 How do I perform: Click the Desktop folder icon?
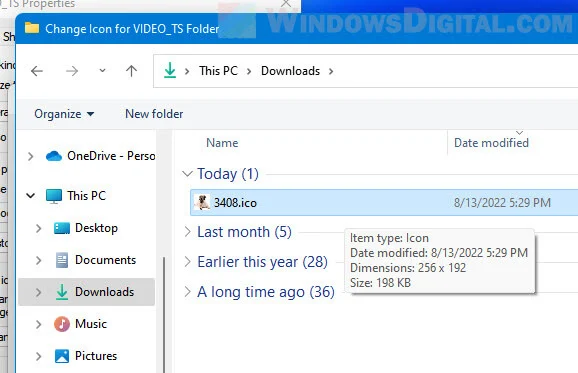[x=62, y=228]
